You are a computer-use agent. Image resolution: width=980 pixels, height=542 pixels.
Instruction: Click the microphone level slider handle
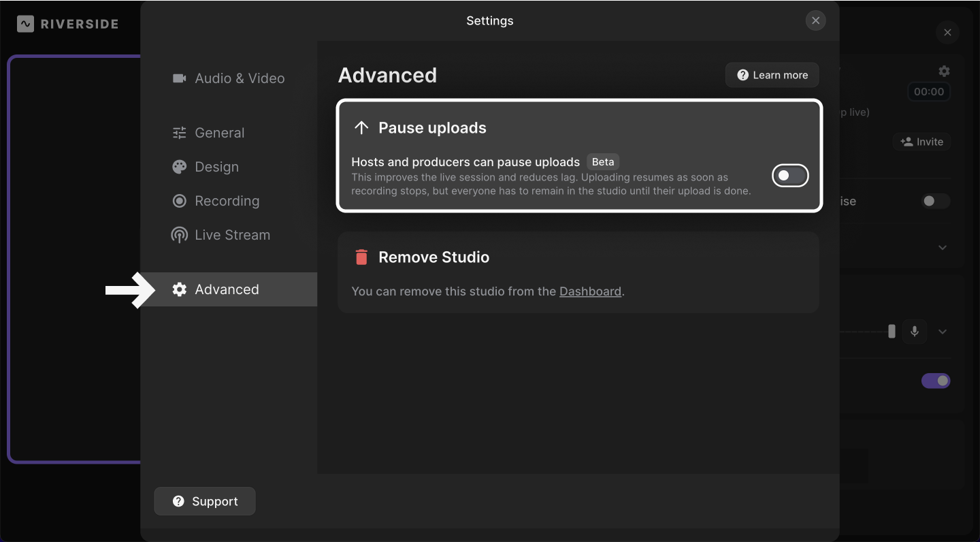(892, 332)
